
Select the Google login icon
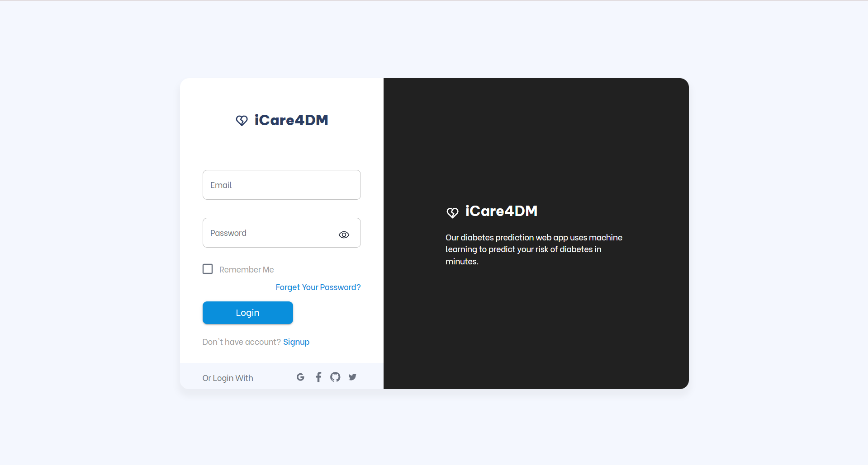point(300,377)
